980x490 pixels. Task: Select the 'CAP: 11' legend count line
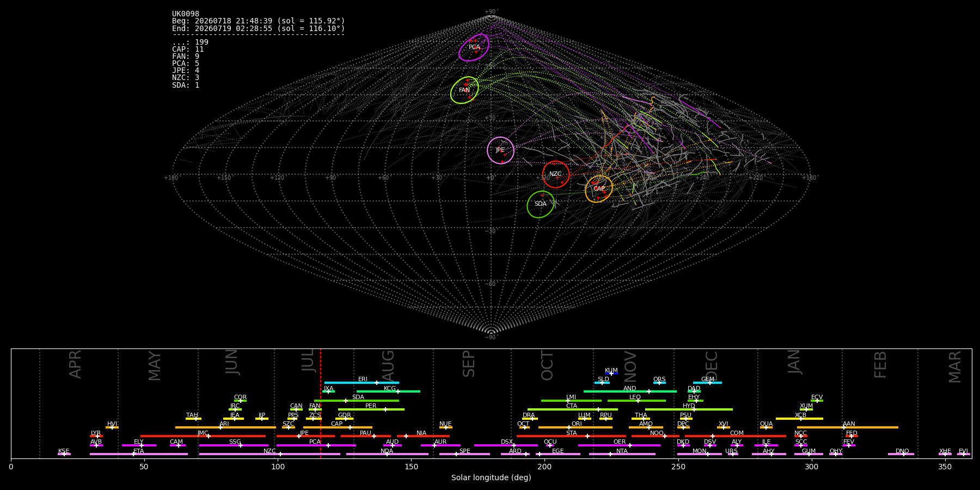pyautogui.click(x=188, y=49)
